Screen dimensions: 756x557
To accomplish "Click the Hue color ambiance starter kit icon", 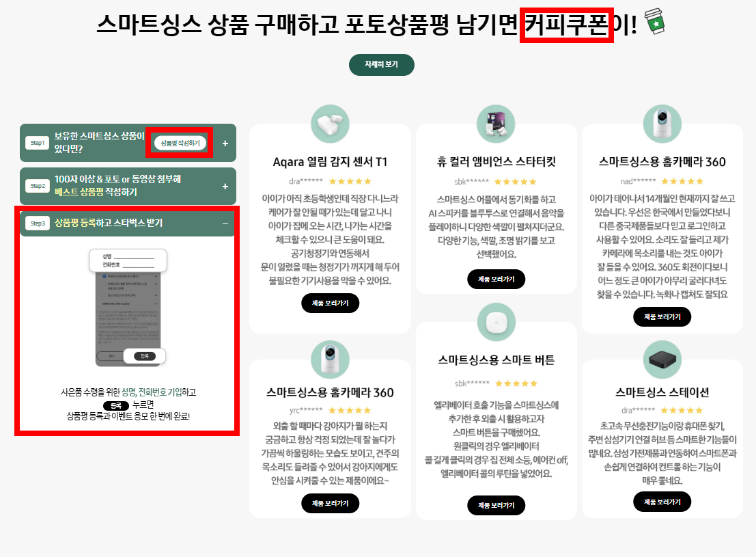I will (x=496, y=124).
